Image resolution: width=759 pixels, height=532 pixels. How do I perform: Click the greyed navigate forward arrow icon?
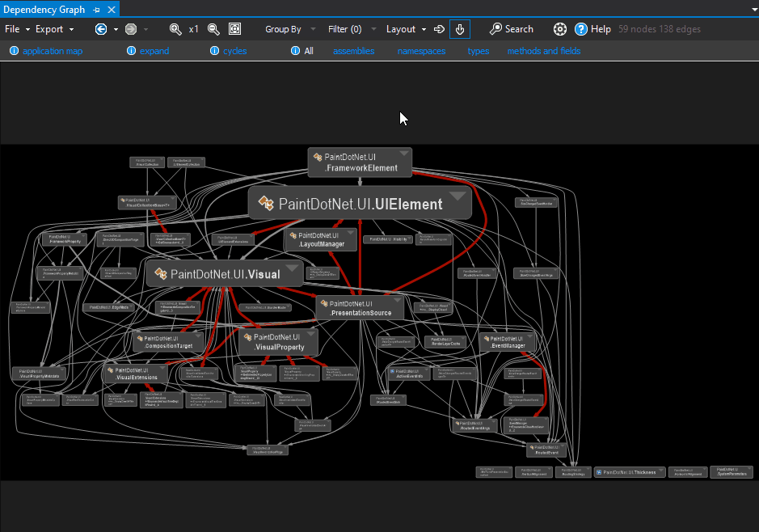[x=131, y=29]
